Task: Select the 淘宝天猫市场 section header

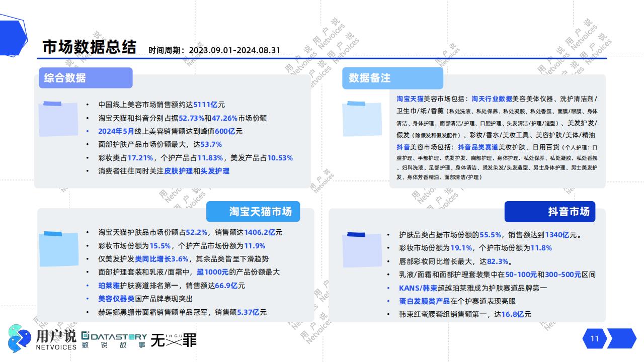Action: click(253, 211)
